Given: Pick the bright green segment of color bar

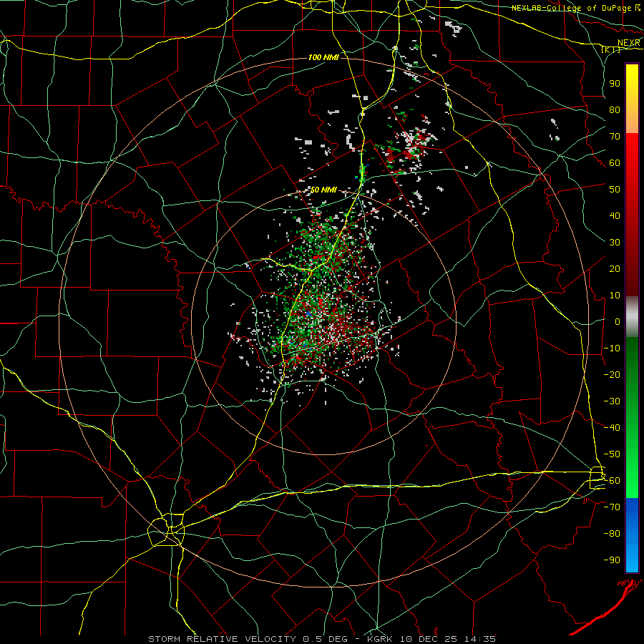Looking at the screenshot, I should click(632, 472).
